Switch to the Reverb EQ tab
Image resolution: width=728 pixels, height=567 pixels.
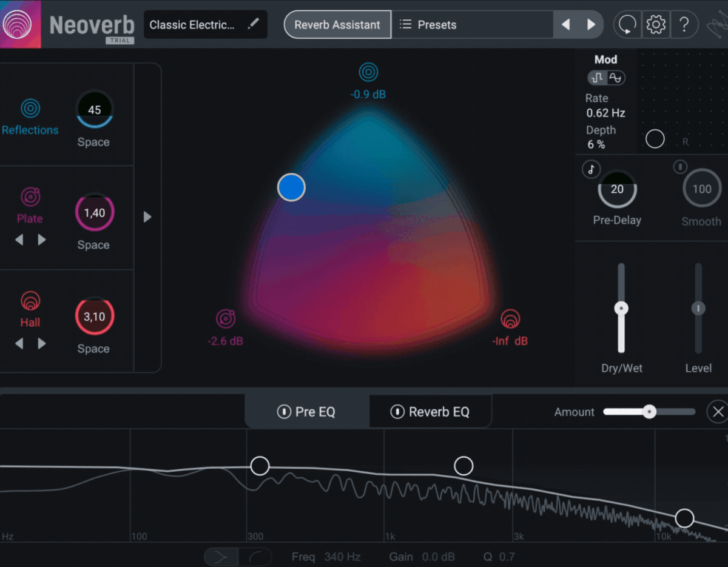431,412
